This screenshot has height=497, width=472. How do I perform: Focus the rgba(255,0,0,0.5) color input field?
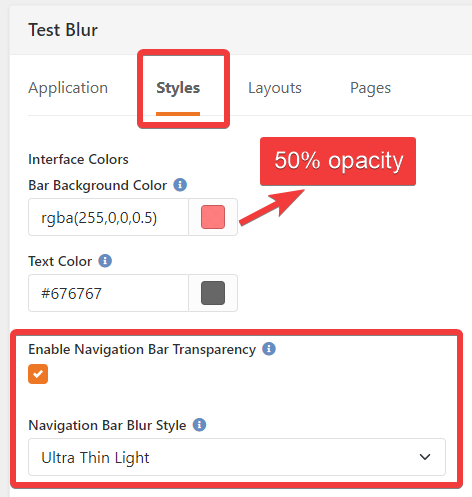tap(109, 217)
